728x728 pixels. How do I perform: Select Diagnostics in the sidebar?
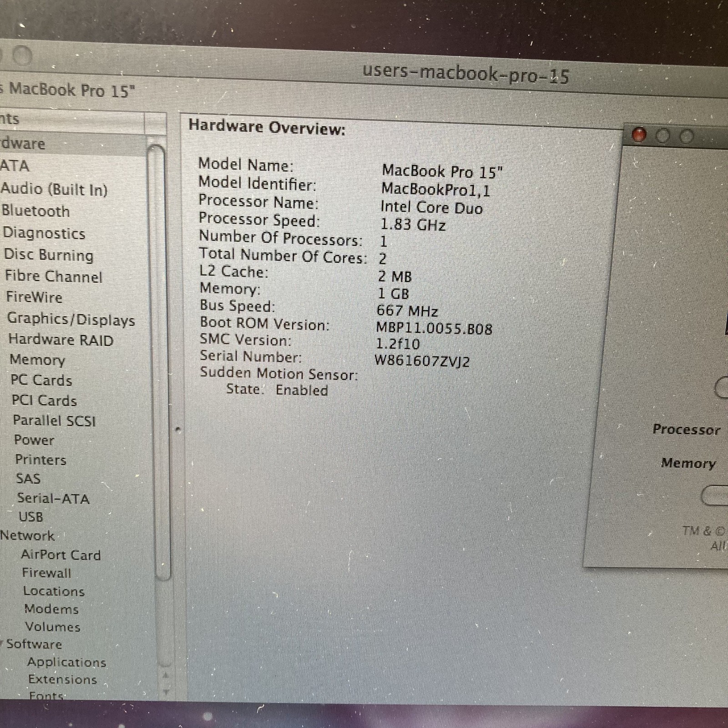(44, 233)
